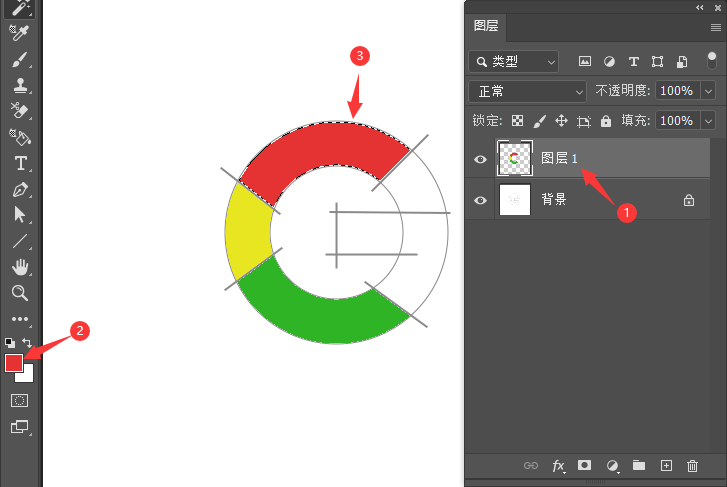Screen dimensions: 727x487
Task: Create new fill or adjustment layer
Action: 612,466
